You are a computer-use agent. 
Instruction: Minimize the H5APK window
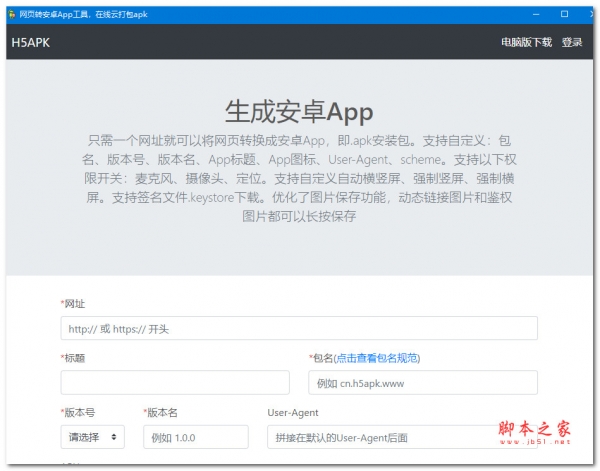click(x=536, y=14)
